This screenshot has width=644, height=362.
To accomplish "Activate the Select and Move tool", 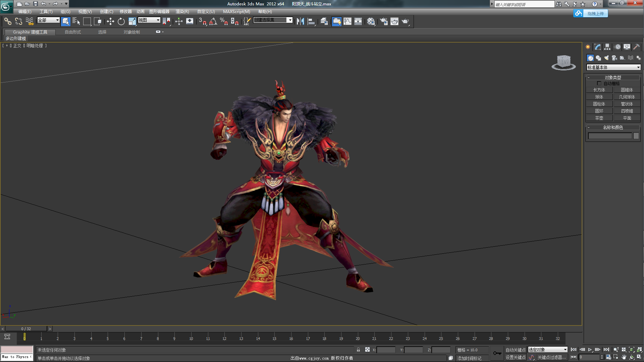I will point(110,21).
